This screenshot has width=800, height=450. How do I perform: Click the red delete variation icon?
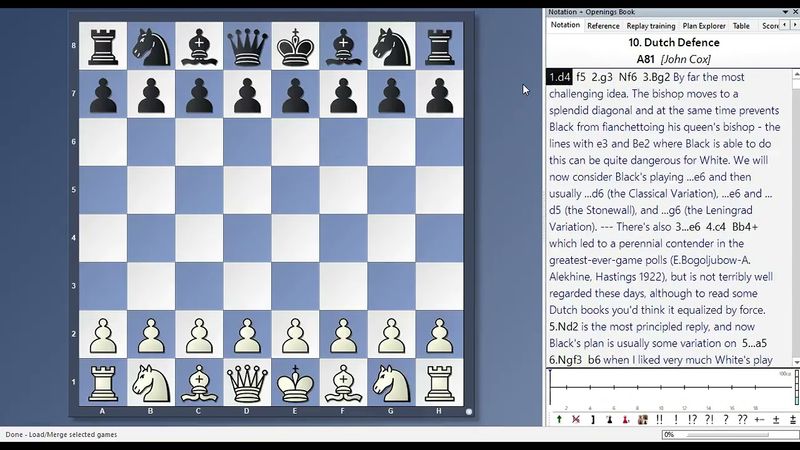pyautogui.click(x=575, y=420)
